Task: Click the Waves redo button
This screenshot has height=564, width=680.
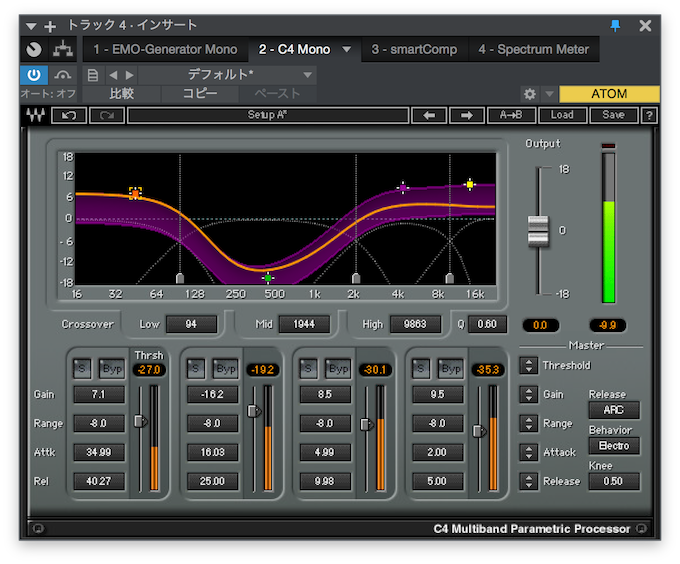Action: (x=107, y=115)
